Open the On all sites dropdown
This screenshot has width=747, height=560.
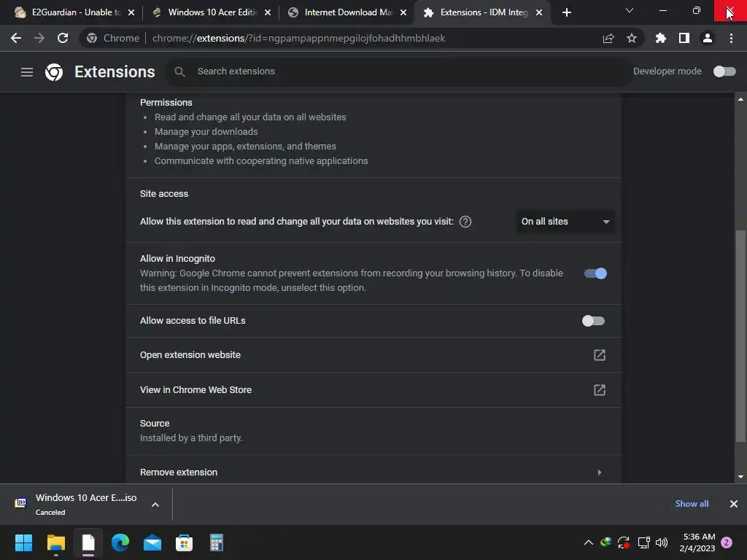pyautogui.click(x=565, y=222)
